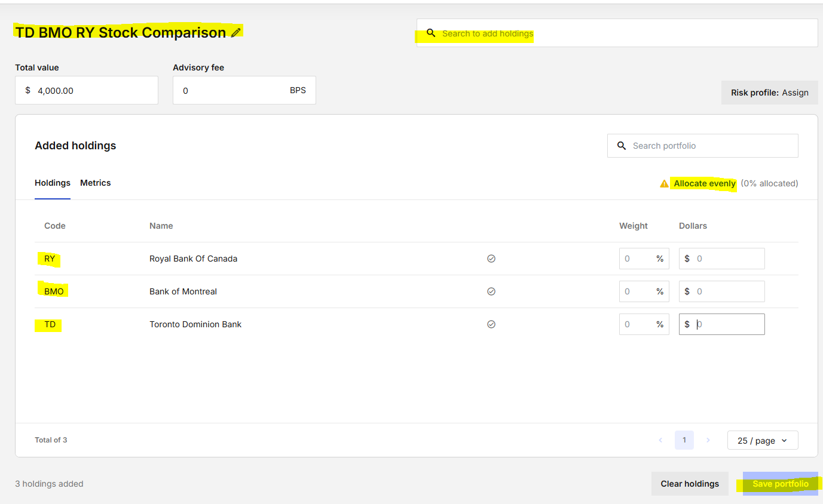
Task: Click the (0% allocated) text
Action: [x=769, y=183]
